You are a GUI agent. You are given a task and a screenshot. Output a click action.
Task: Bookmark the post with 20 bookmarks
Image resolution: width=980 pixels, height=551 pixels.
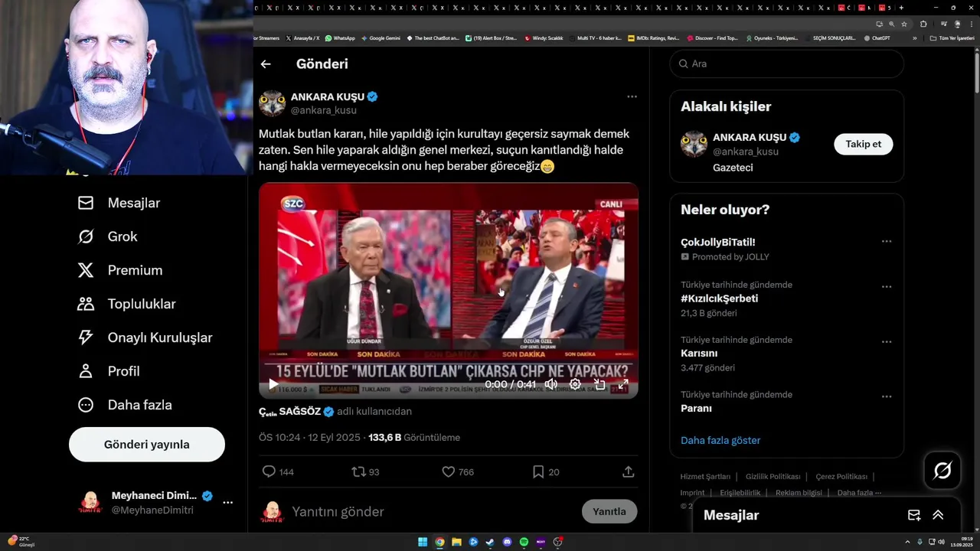click(538, 472)
